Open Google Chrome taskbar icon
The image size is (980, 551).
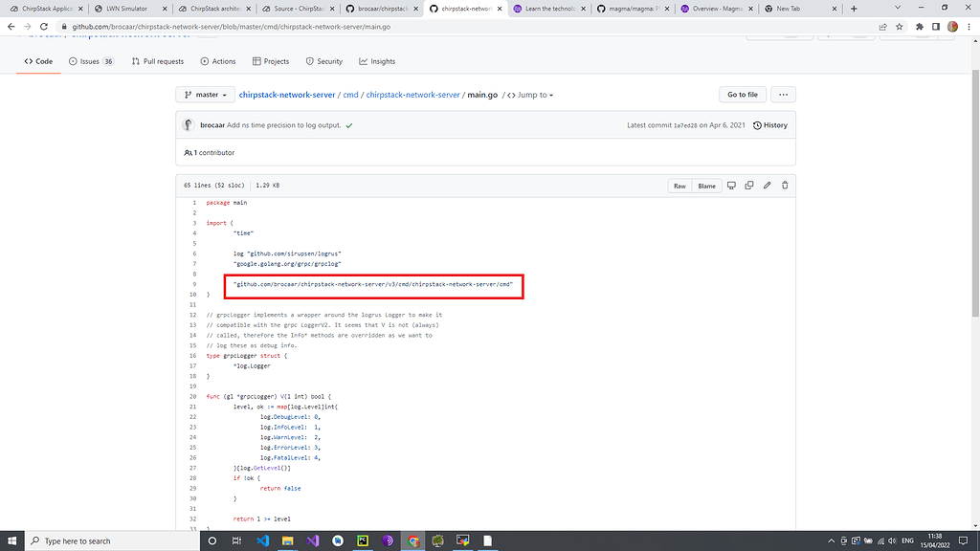412,540
